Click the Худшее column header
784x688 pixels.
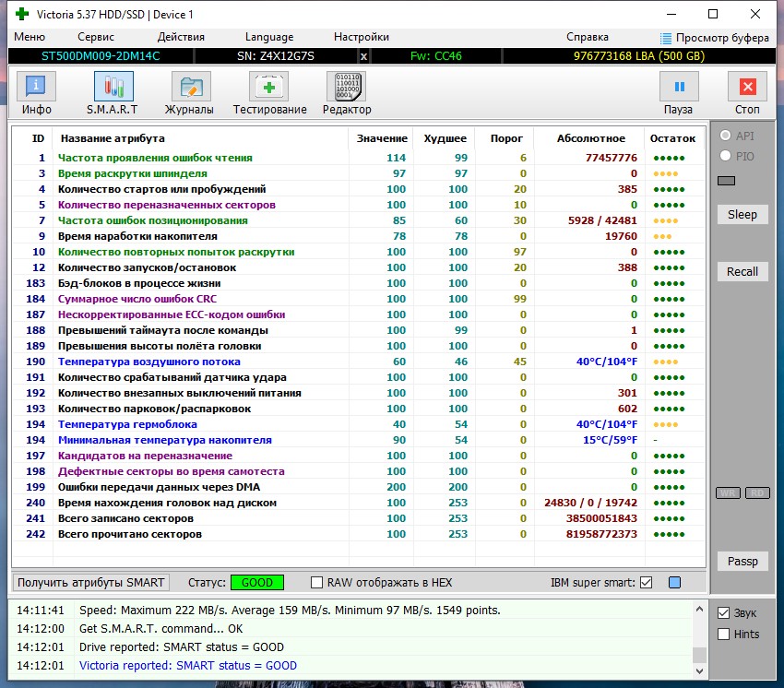pyautogui.click(x=445, y=138)
